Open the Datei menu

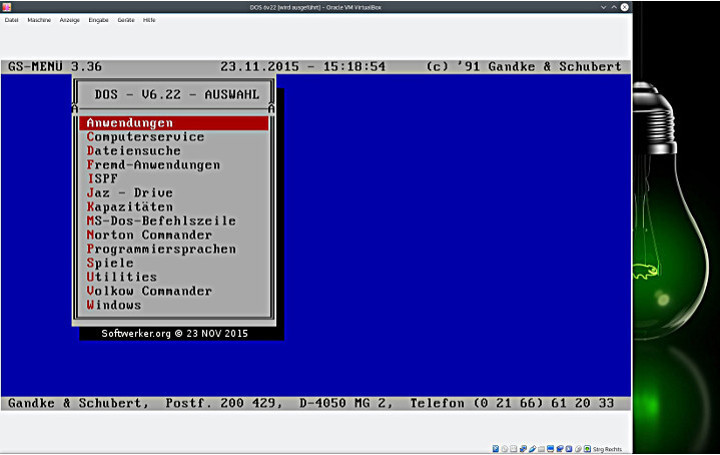[x=12, y=20]
